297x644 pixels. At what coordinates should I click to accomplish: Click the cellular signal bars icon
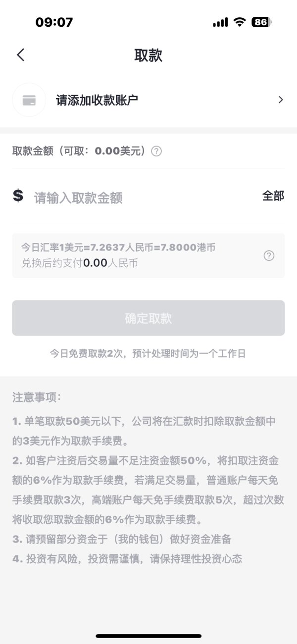(220, 22)
